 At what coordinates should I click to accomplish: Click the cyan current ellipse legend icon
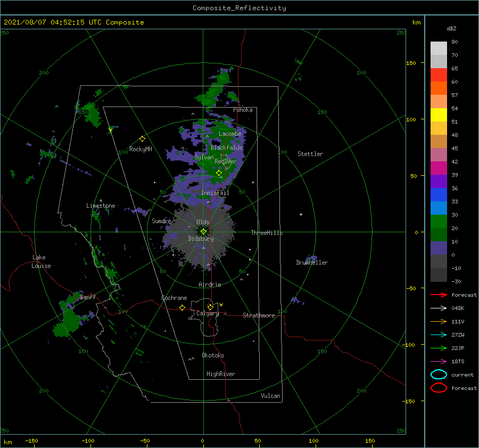point(439,374)
